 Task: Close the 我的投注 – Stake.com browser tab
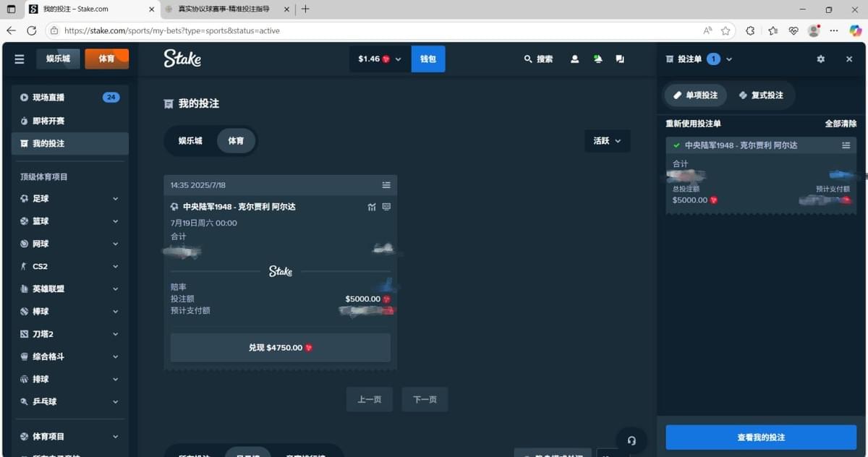point(150,9)
